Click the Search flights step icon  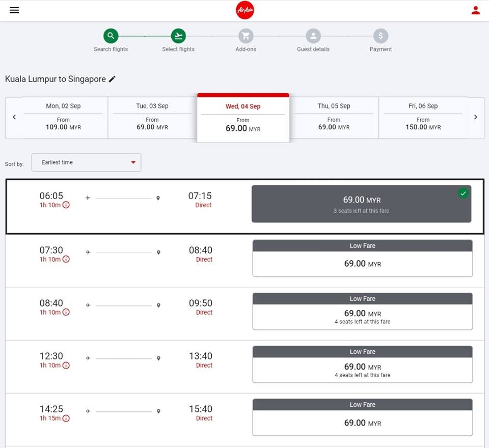[x=111, y=36]
